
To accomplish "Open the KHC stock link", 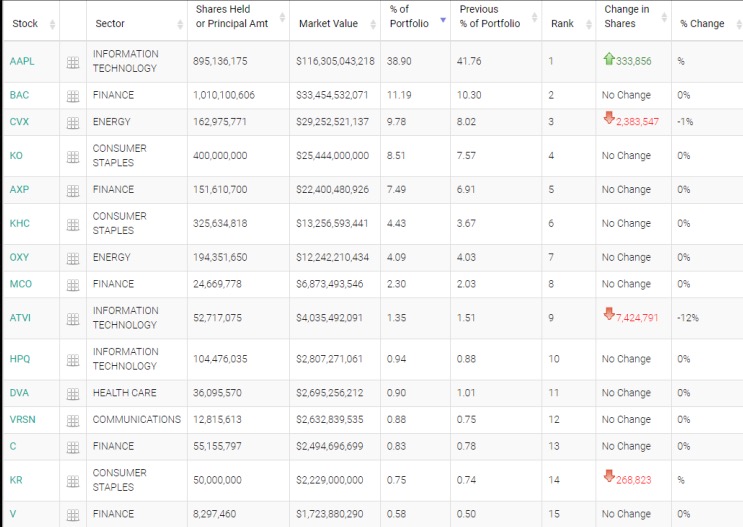I will (19, 223).
